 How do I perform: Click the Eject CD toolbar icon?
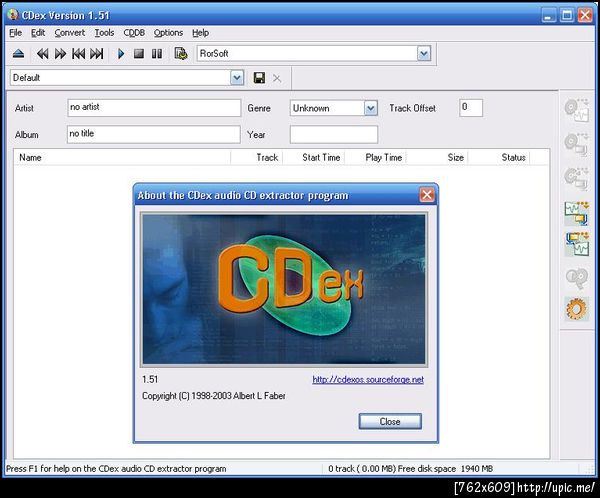click(18, 54)
